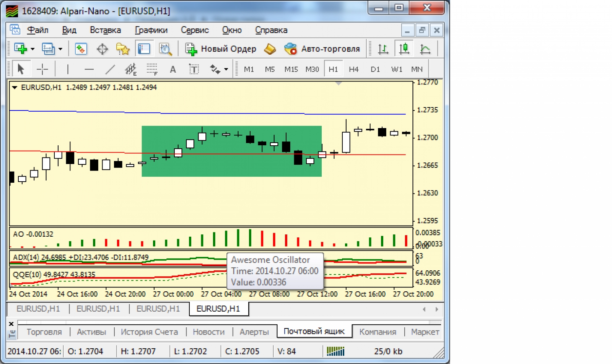This screenshot has width=612, height=364.
Task: Open the profiles dropdown arrow
Action: (x=60, y=49)
